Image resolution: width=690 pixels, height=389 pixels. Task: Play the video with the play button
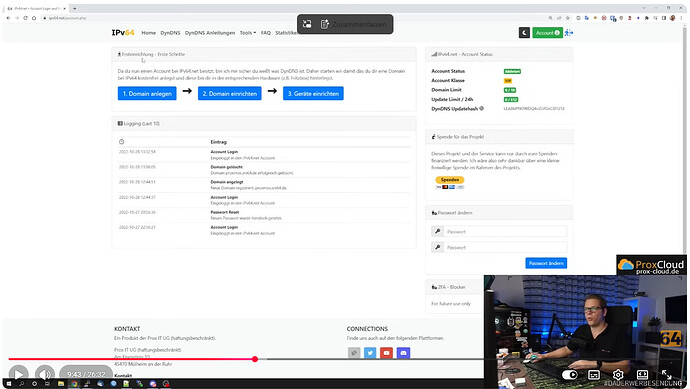18,375
